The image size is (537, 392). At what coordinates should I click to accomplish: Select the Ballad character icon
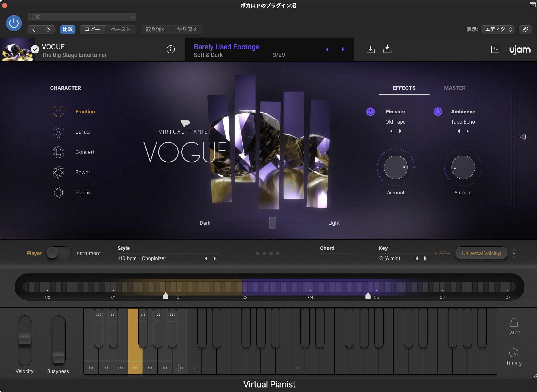point(58,132)
